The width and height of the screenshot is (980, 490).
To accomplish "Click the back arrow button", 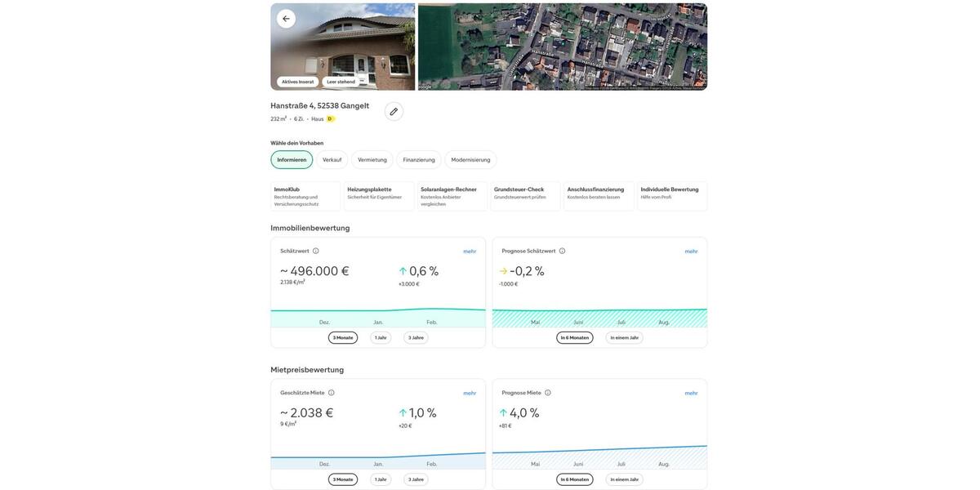I will pos(286,19).
